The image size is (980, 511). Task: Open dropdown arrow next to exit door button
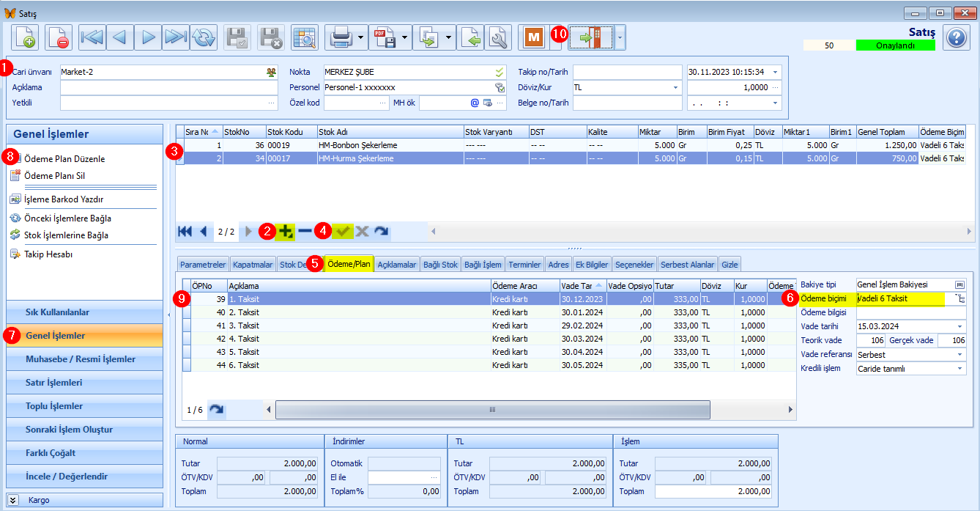620,37
